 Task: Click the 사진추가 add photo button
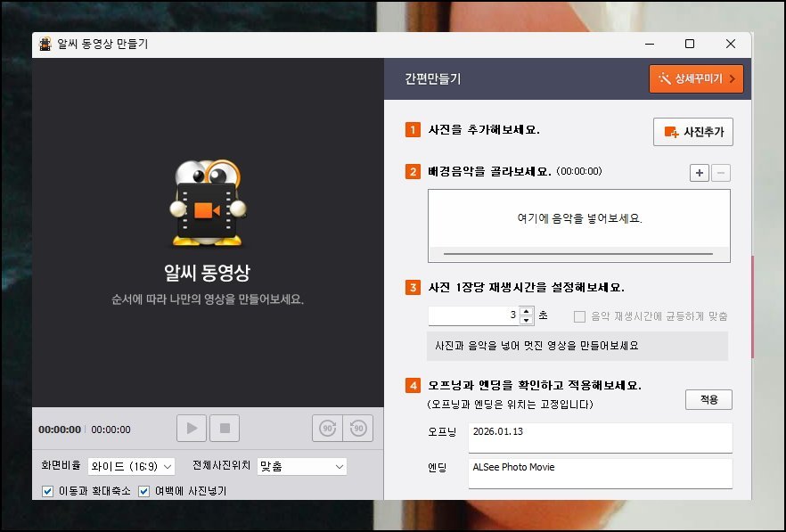(x=693, y=132)
